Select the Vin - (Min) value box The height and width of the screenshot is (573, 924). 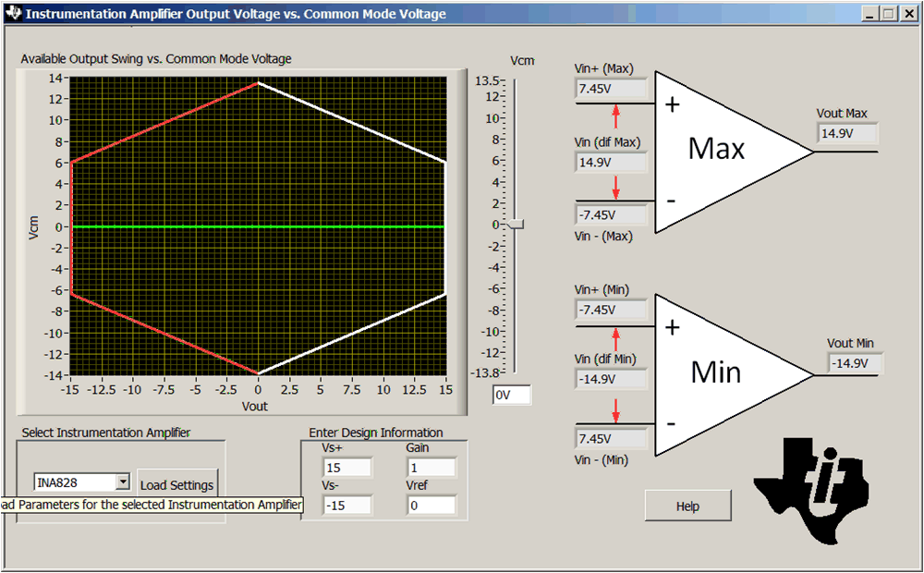click(x=610, y=438)
